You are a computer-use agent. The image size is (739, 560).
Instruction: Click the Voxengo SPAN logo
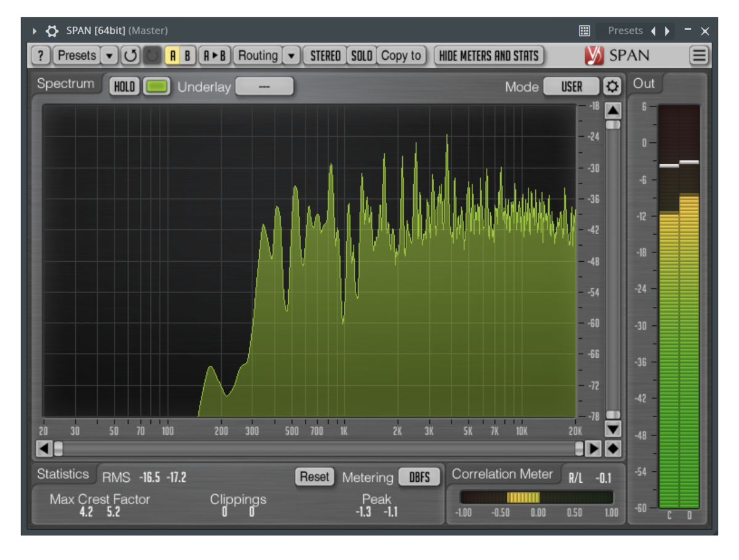pyautogui.click(x=617, y=55)
